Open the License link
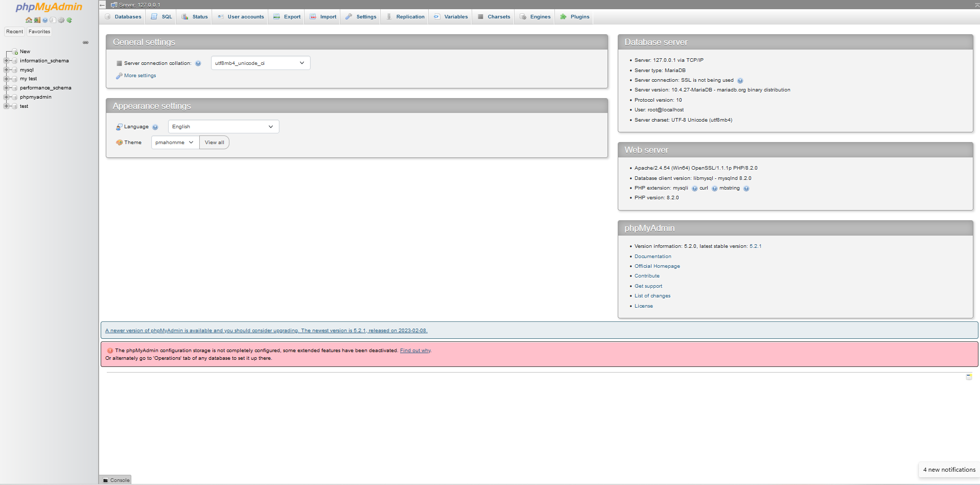This screenshot has height=485, width=980. 644,306
